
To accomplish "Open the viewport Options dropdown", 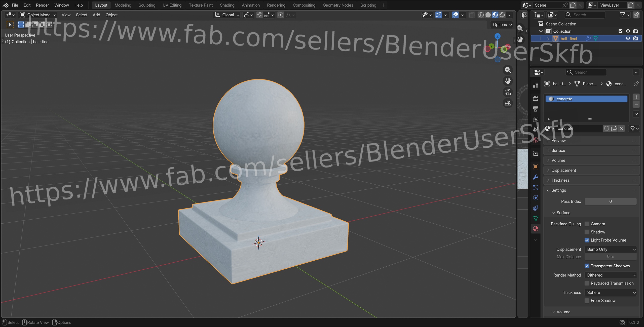I will [x=502, y=25].
